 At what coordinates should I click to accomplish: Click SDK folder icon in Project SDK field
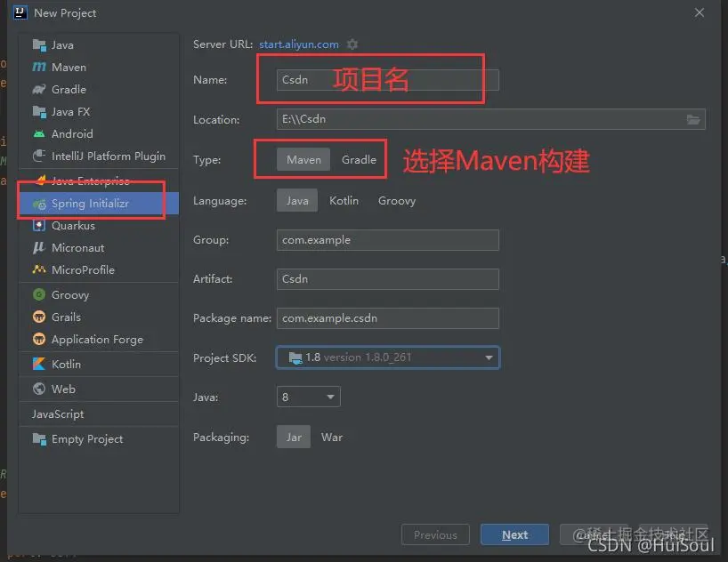click(295, 357)
